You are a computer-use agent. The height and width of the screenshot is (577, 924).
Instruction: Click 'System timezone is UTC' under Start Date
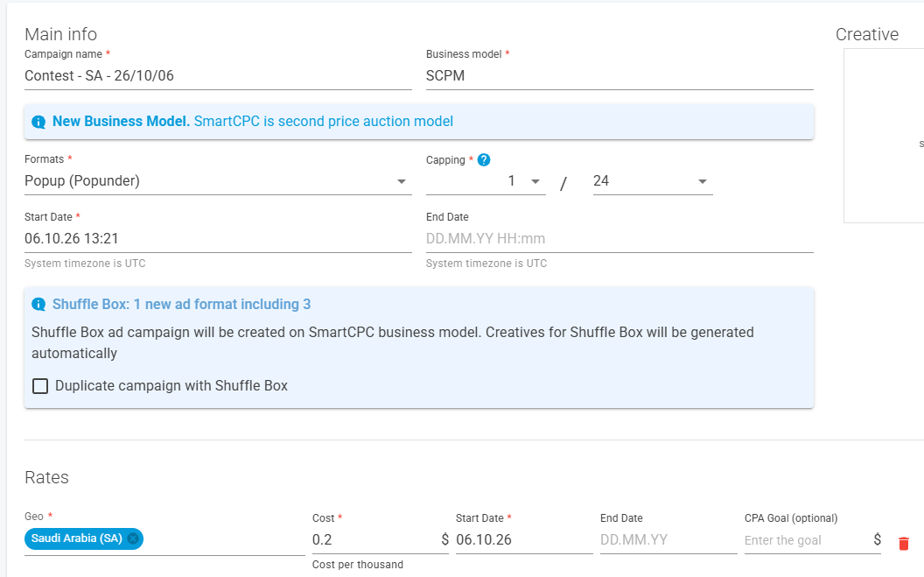coord(85,264)
